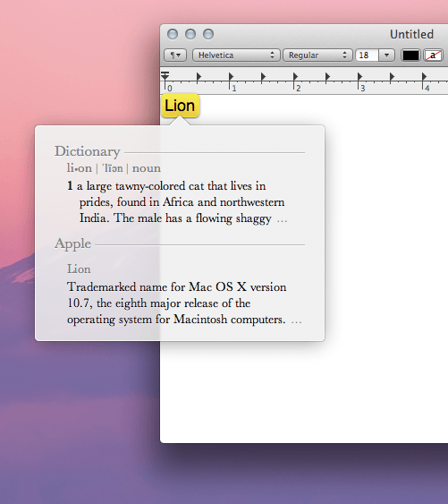Image resolution: width=448 pixels, height=504 pixels.
Task: Select the tab stop marker at ruler mark 1
Action: click(231, 76)
